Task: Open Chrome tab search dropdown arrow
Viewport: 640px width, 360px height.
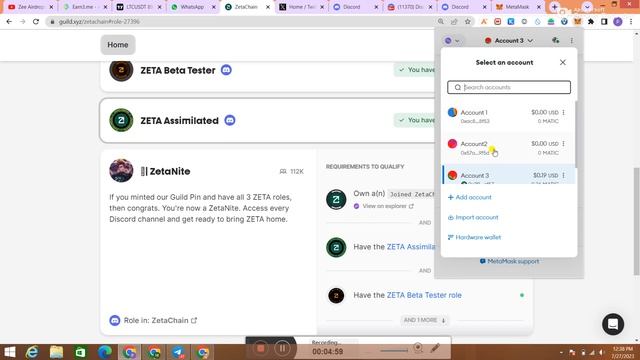Action: click(587, 7)
